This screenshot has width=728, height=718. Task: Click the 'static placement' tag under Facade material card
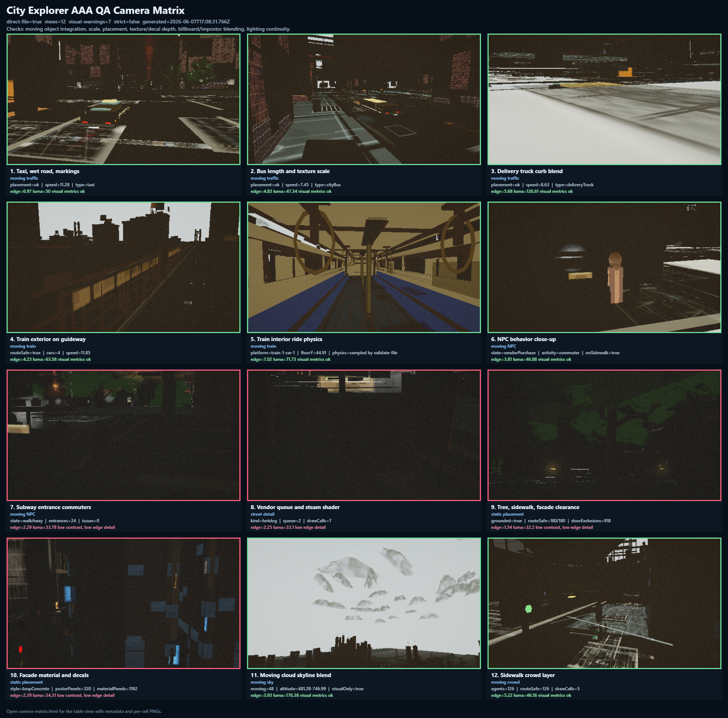[26, 682]
